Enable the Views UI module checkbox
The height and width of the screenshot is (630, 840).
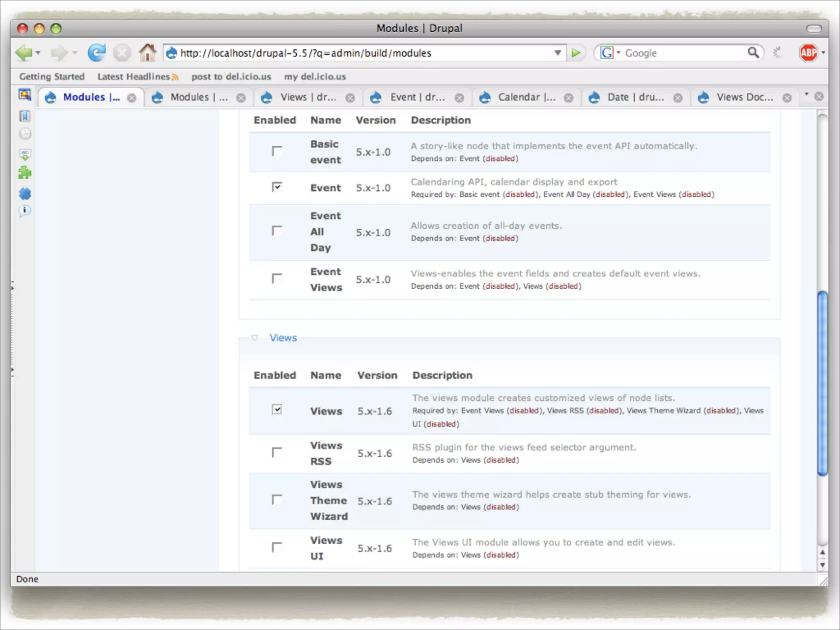click(x=277, y=548)
